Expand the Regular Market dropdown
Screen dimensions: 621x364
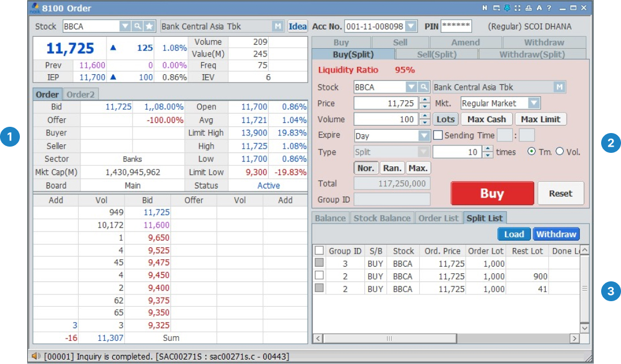(534, 103)
